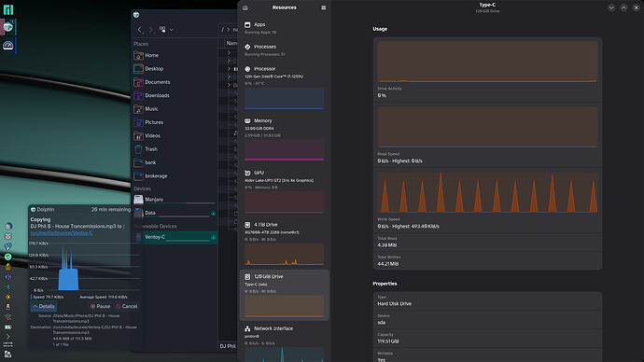Click the yellow updates tray icon
Screen dimensions: 644x362
tap(8, 267)
